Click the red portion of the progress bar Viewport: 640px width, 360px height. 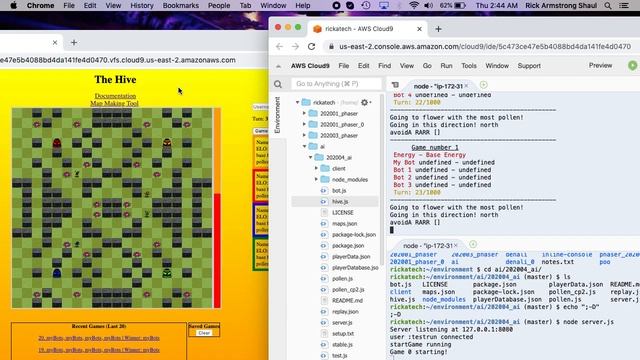(217, 251)
